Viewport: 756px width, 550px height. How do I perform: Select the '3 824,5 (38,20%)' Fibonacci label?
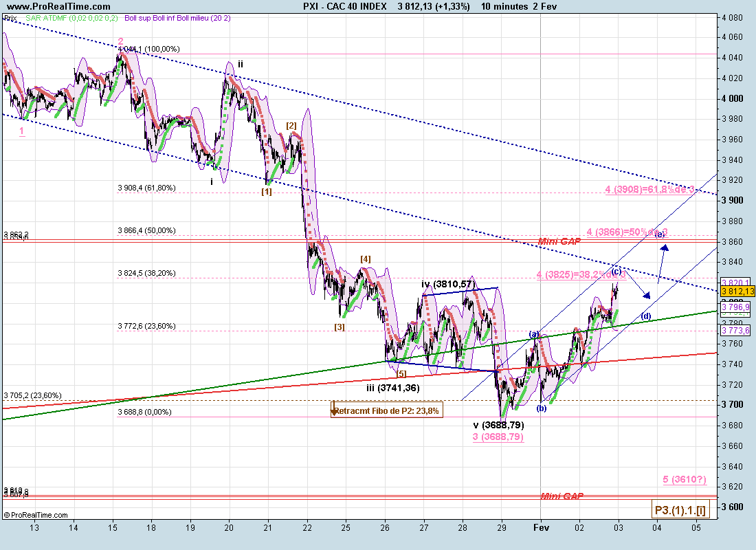(x=146, y=272)
